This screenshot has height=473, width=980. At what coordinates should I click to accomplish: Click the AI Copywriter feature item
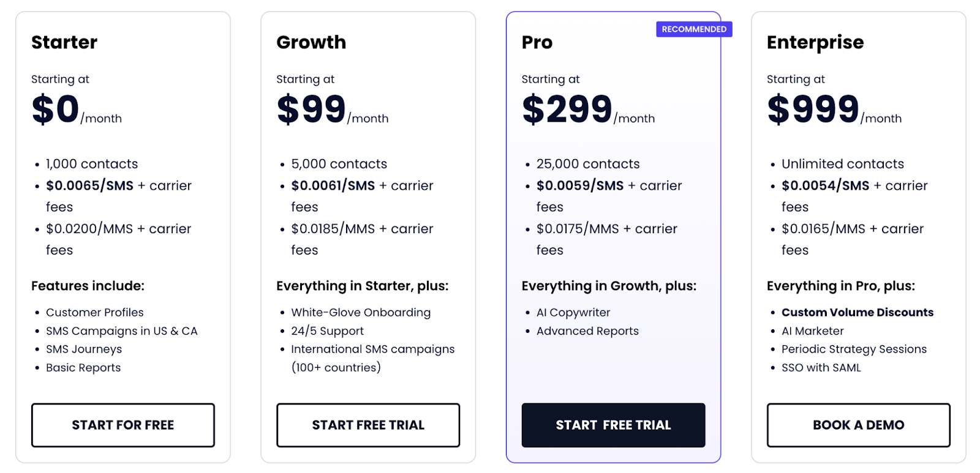pos(573,312)
